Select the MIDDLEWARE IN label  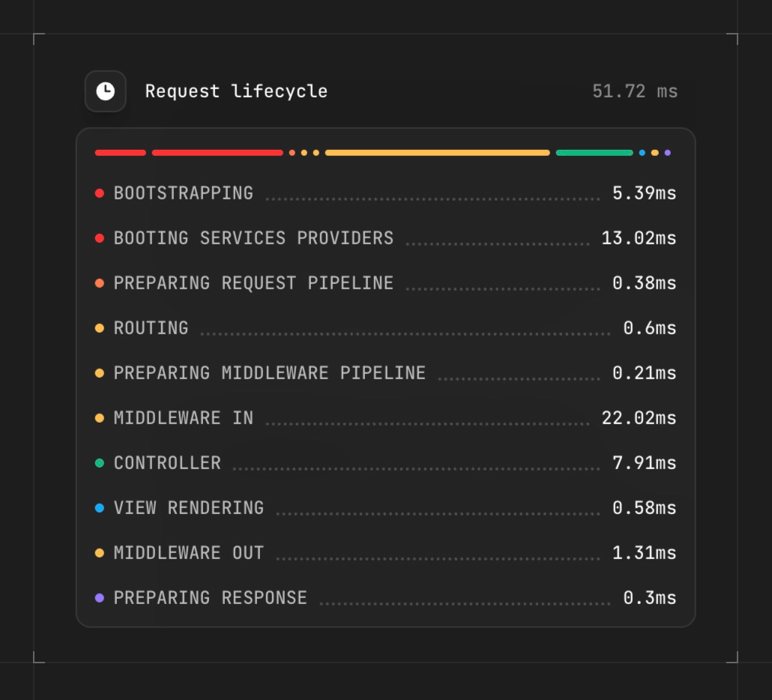tap(184, 418)
